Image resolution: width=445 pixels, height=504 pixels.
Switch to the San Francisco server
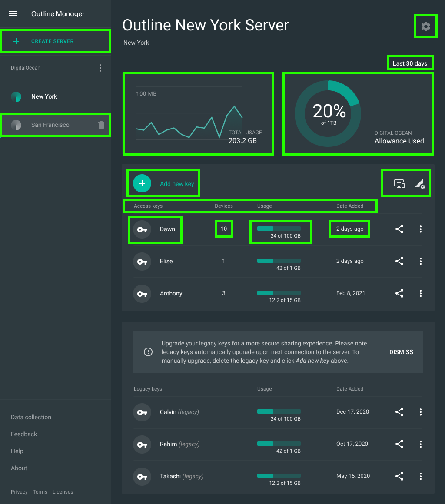[50, 125]
